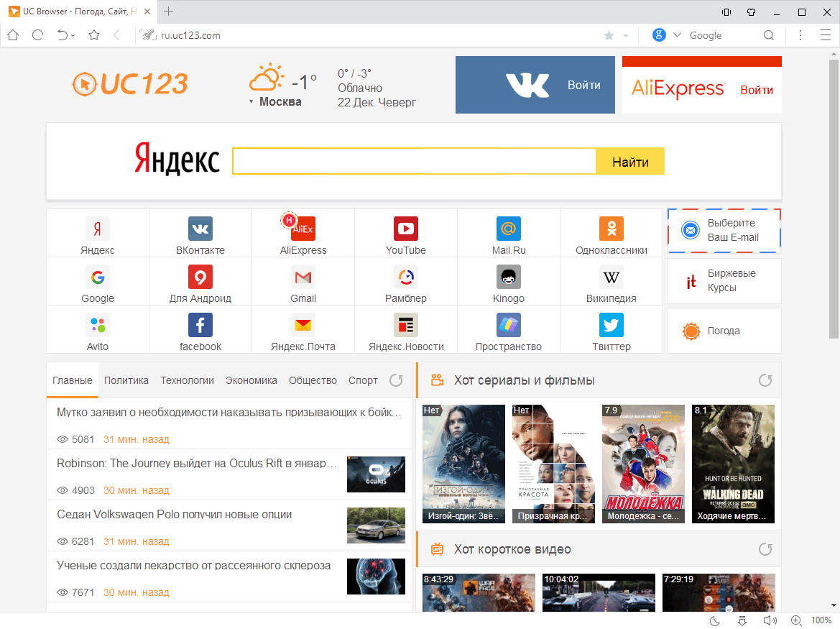Open the Википедия shortcut tile

tap(611, 282)
